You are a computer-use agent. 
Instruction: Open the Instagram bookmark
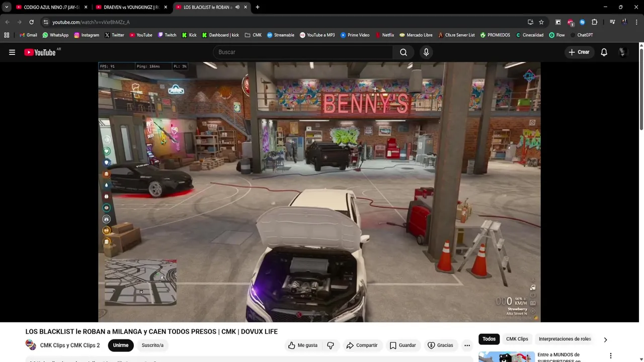[87, 35]
